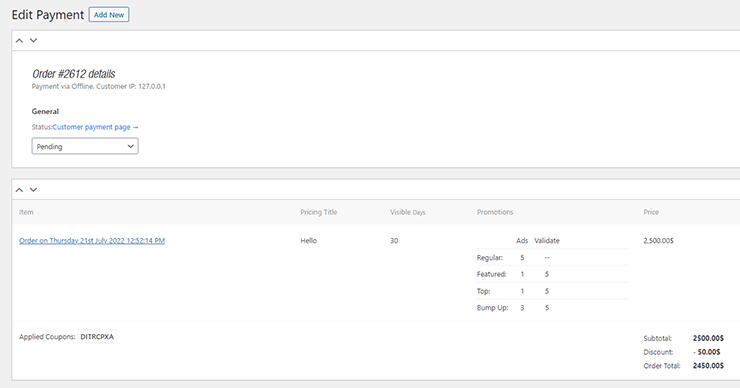Screen dimensions: 740x388
Task: Select the Order Total amount 2450.00$
Action: 708,366
